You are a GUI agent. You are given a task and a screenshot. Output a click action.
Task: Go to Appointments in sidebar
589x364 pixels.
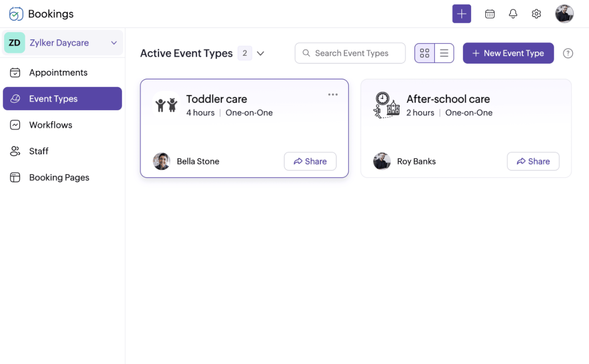62,73
